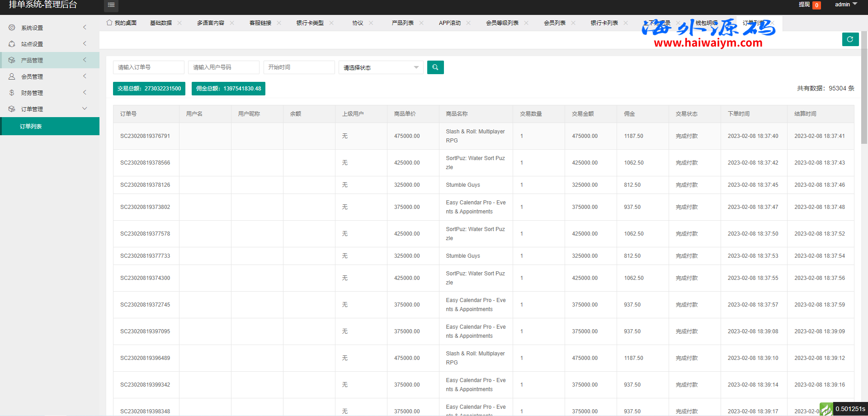This screenshot has height=416, width=868.
Task: Click the home icon on 我的桌面 tab
Action: pos(109,23)
